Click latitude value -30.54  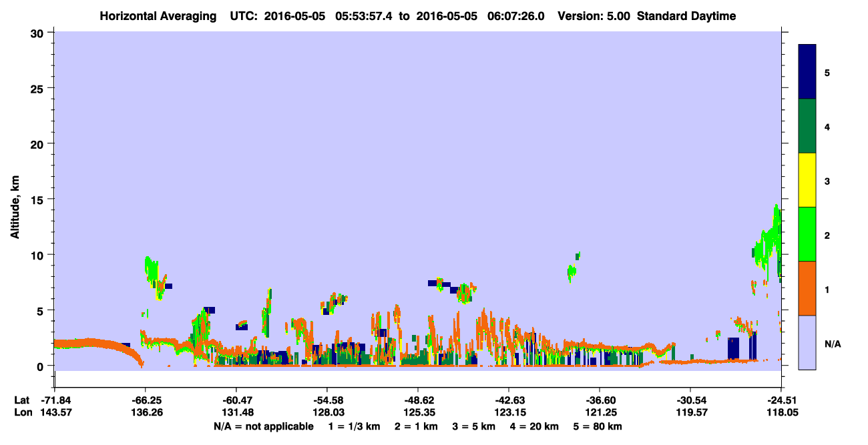click(690, 400)
